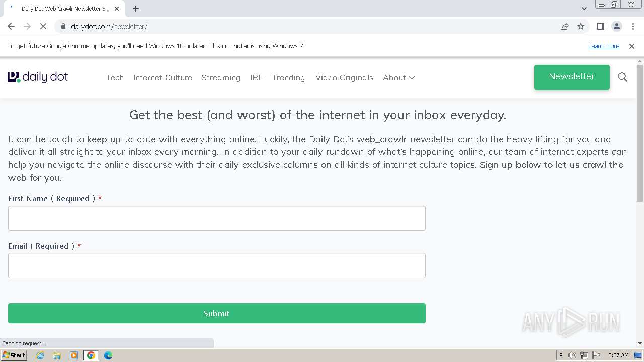The image size is (644, 362).
Task: Open the Trending section
Action: [x=288, y=78]
